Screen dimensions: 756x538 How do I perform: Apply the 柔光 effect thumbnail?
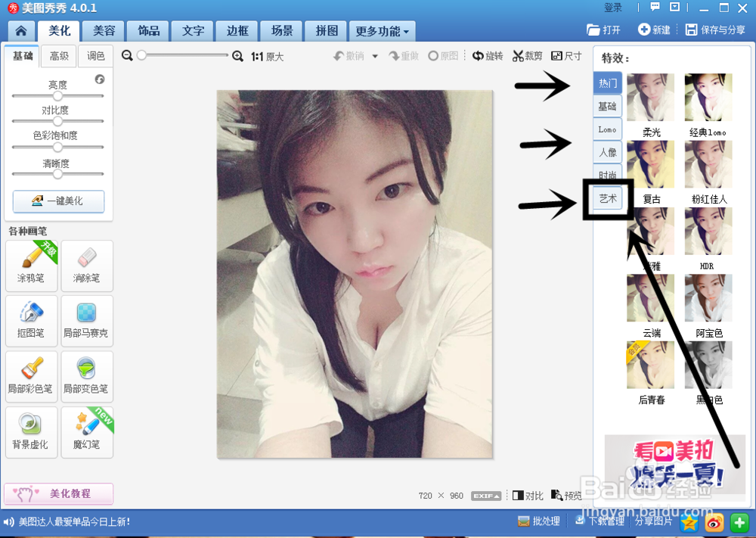tap(650, 98)
